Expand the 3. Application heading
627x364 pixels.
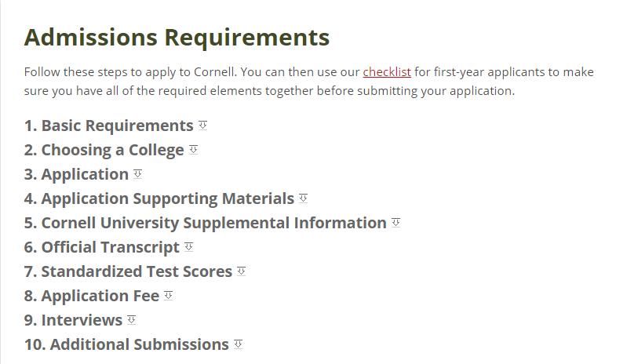click(76, 175)
